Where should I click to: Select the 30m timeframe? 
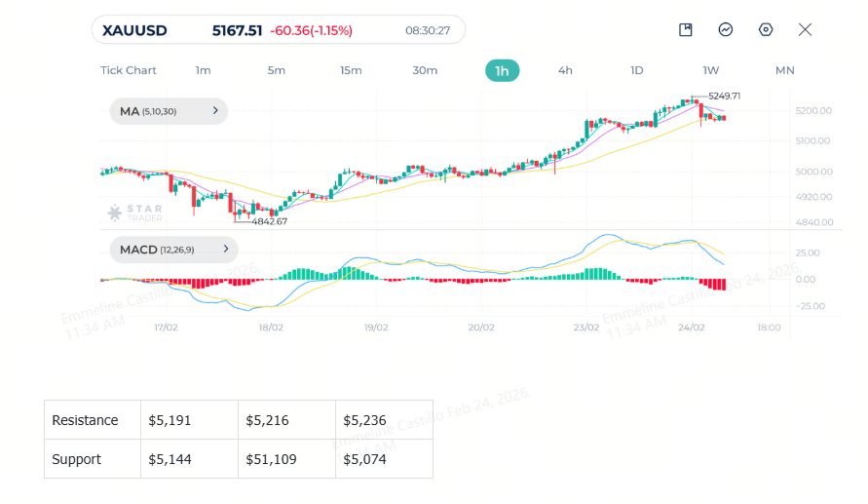(425, 70)
